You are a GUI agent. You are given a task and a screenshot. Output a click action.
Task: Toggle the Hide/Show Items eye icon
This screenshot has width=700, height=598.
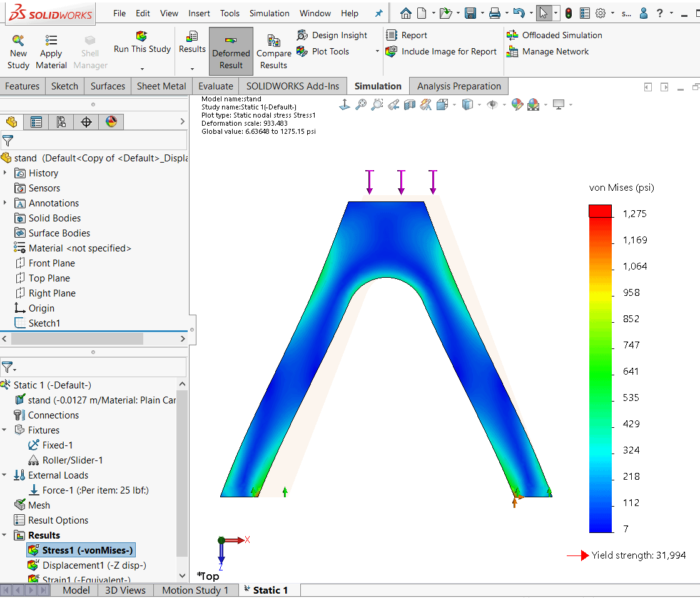pyautogui.click(x=492, y=105)
